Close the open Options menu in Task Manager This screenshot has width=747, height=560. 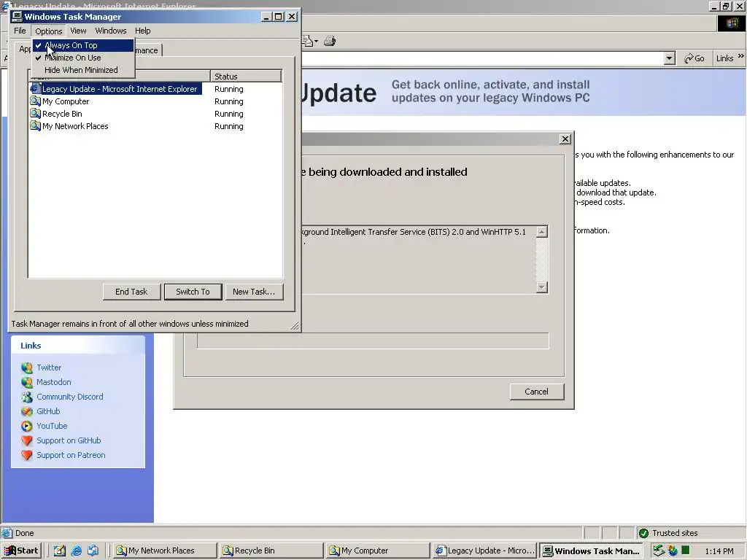pyautogui.click(x=49, y=31)
